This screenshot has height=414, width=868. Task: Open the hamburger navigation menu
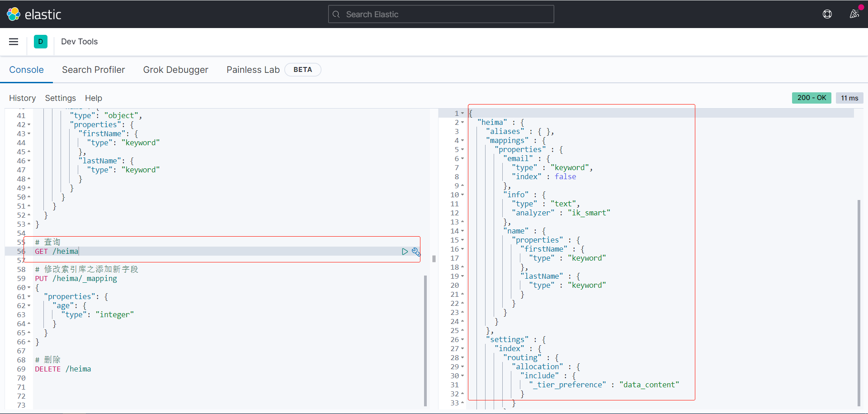click(14, 42)
